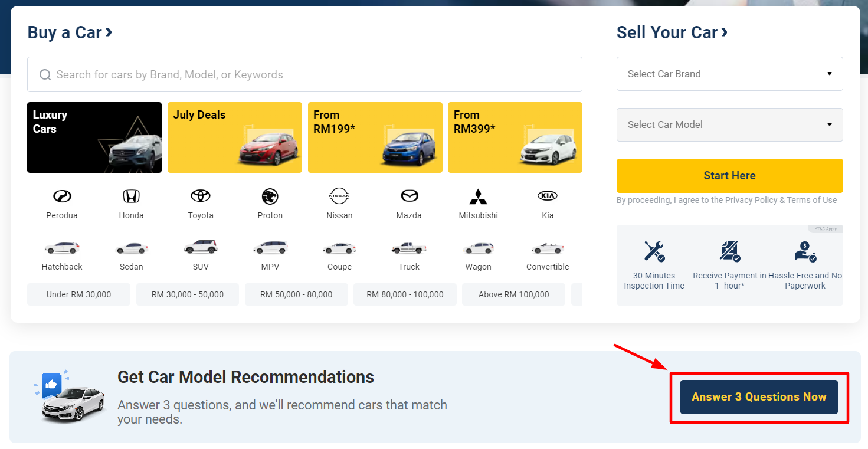Click the yellow Start Here button
Image resolution: width=868 pixels, height=449 pixels.
coord(729,175)
